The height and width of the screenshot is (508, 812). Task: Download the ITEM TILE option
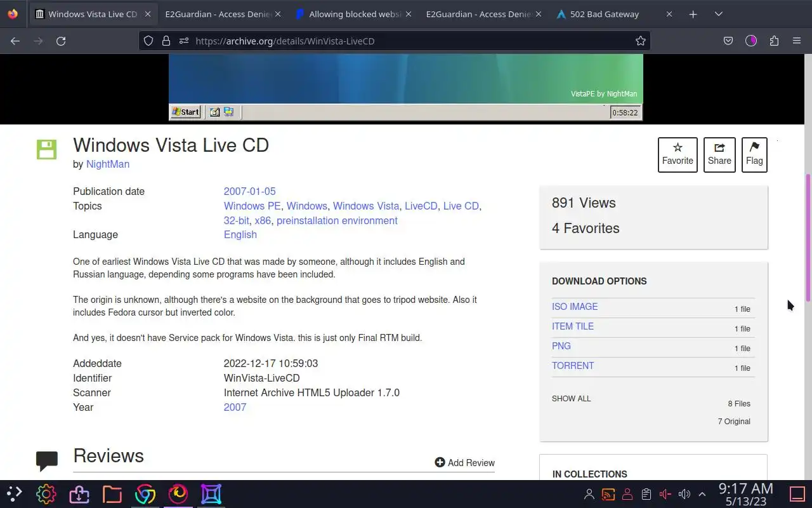pos(573,326)
